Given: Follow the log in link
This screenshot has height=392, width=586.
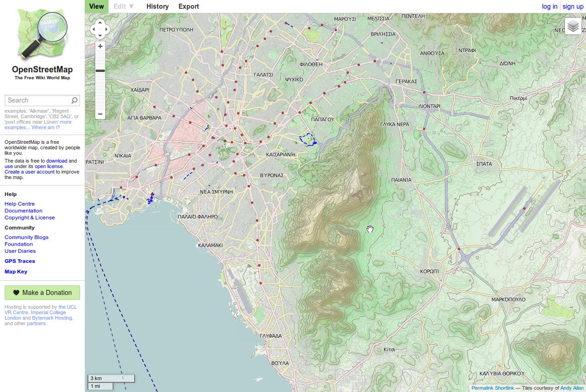Looking at the screenshot, I should coord(549,6).
